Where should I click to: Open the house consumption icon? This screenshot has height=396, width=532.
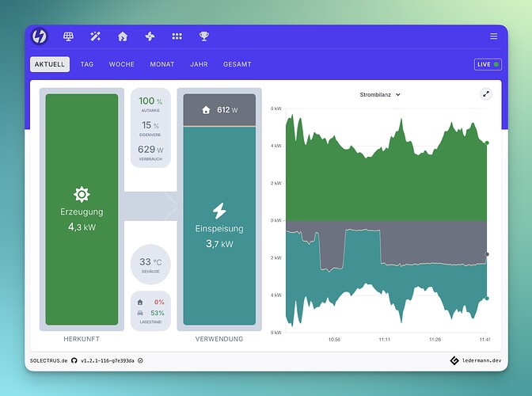[123, 36]
